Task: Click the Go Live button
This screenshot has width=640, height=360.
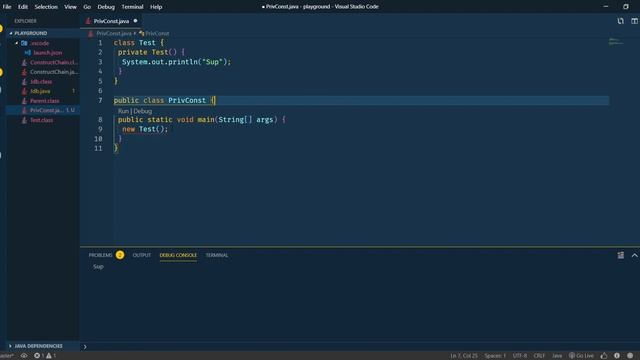Action: (x=582, y=356)
